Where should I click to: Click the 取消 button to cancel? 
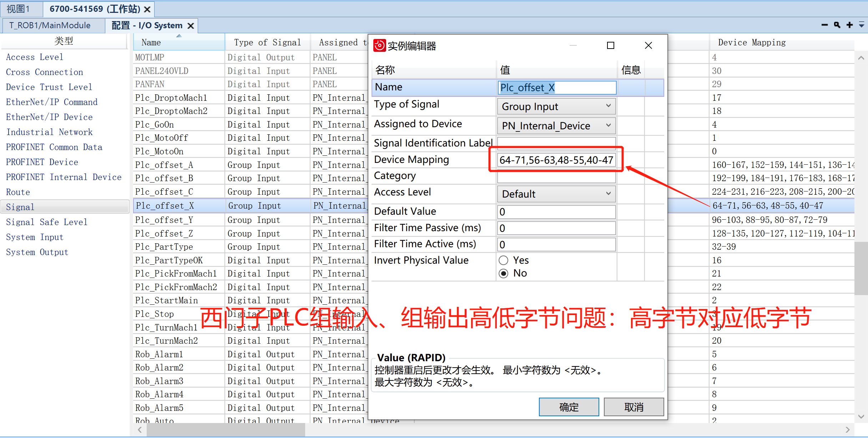634,407
